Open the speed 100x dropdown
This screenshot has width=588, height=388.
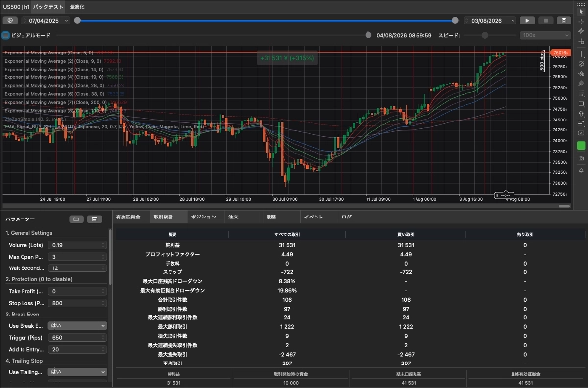pyautogui.click(x=545, y=35)
